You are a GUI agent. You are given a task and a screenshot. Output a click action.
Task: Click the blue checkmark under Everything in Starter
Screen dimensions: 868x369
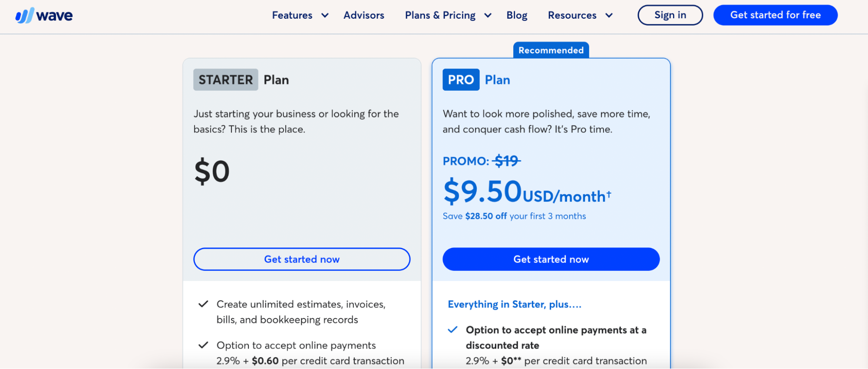[x=452, y=329]
